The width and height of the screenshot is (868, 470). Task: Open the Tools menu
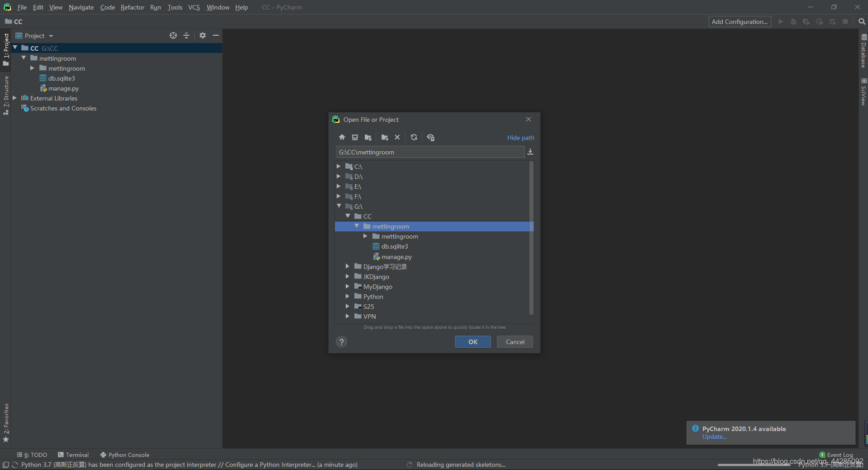click(175, 7)
